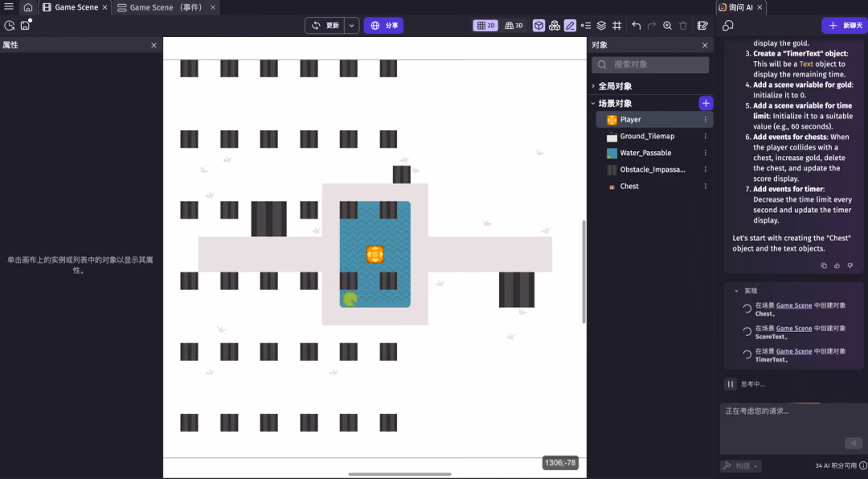This screenshot has width=868, height=479.
Task: Click the 更新 preview button
Action: tap(325, 26)
